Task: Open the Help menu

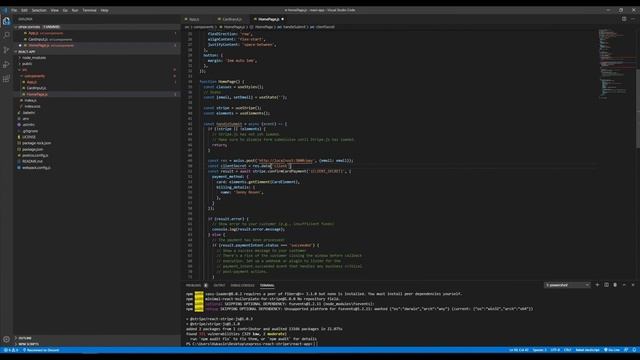Action: coord(104,10)
